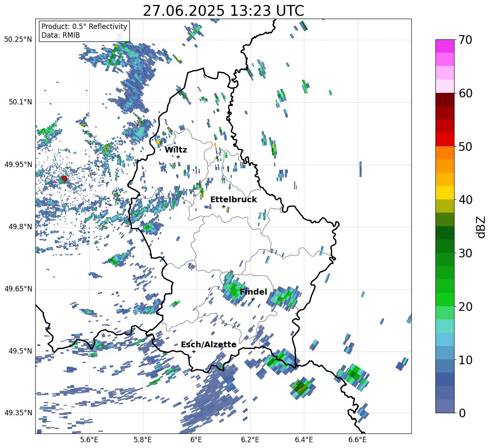This screenshot has width=491, height=448.
Task: Click the 40 dBZ colorbar label
Action: pos(465,200)
